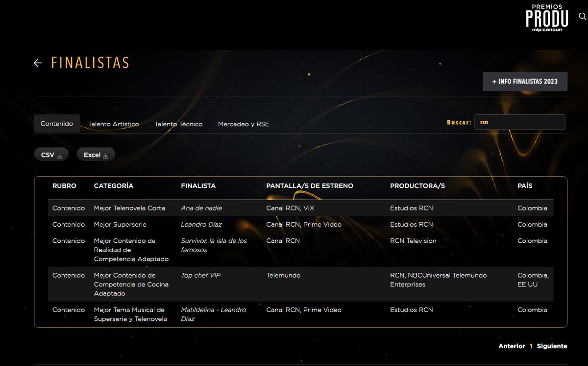Sort by the País column header
588x366 pixels.
point(525,186)
